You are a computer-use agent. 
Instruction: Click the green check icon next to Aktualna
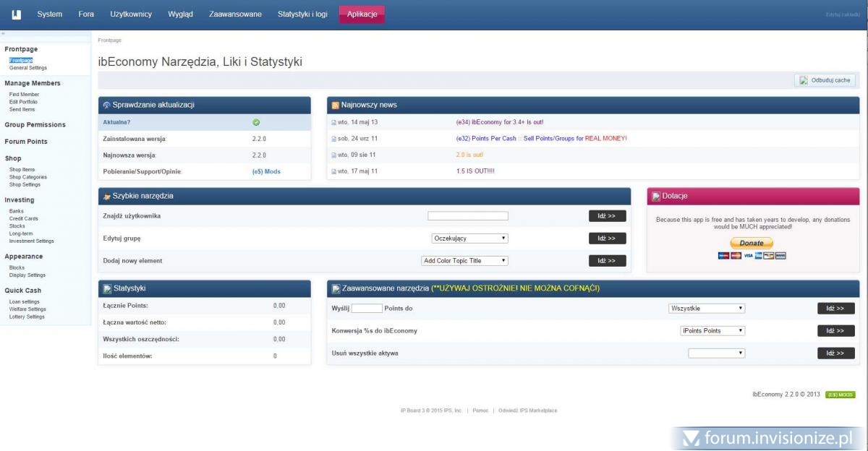[x=256, y=122]
